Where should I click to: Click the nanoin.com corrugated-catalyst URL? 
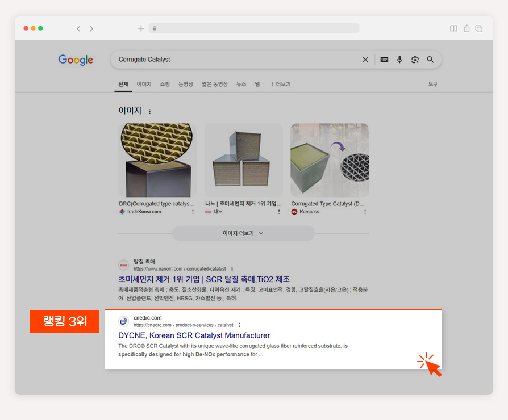pyautogui.click(x=180, y=269)
